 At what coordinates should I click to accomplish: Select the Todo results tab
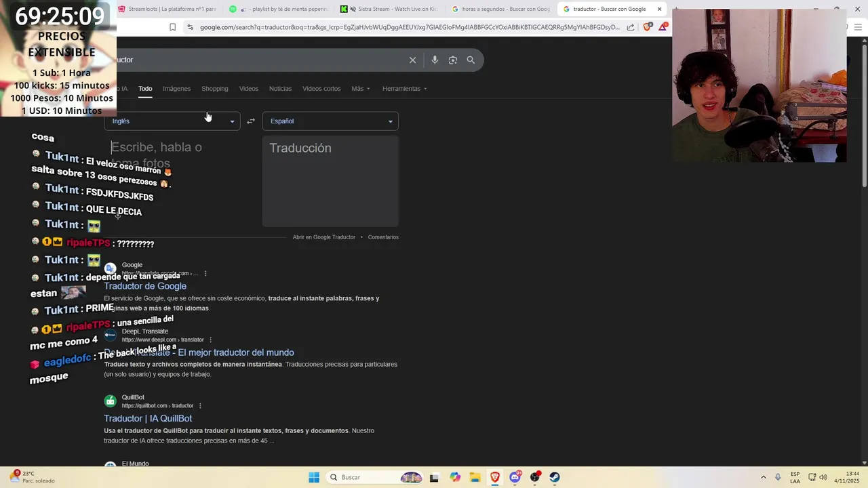point(145,89)
